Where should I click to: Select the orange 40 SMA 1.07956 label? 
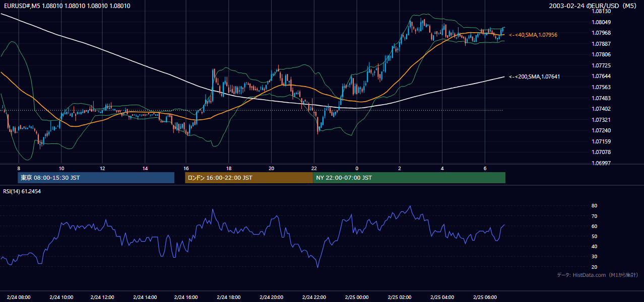(x=533, y=35)
